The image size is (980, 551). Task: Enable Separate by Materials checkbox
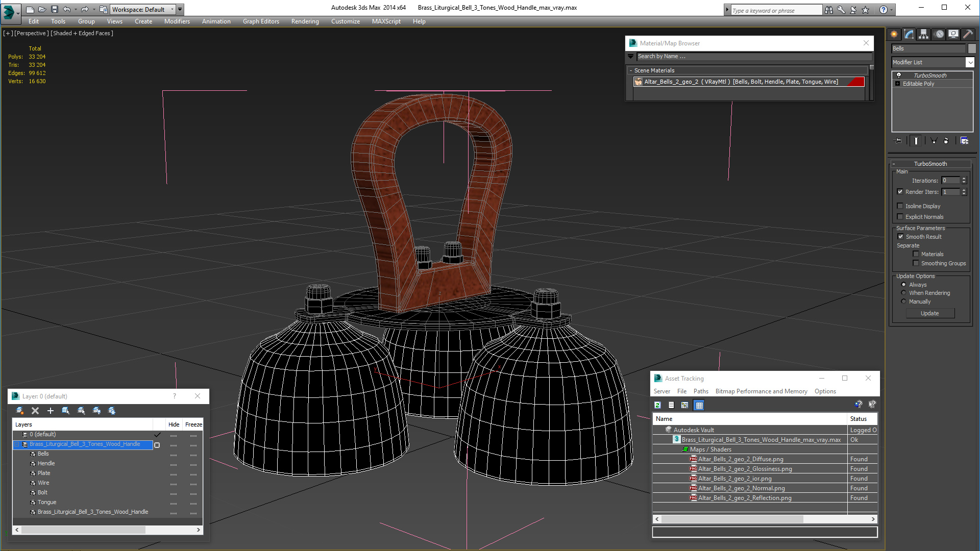point(916,254)
